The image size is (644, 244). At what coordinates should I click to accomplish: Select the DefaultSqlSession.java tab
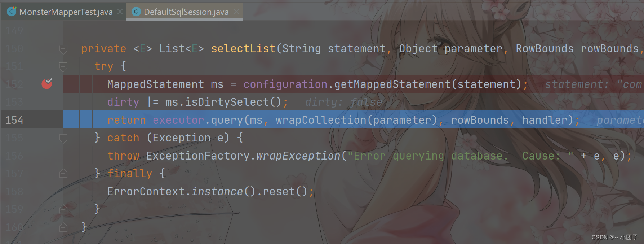click(x=186, y=12)
